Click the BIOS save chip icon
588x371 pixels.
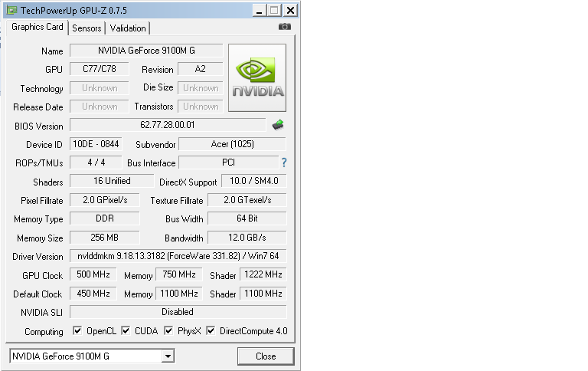coord(278,124)
